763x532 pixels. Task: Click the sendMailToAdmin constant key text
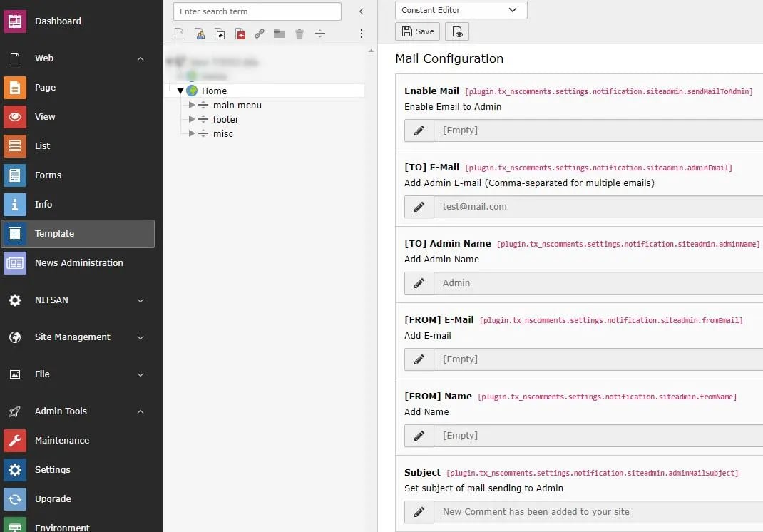pyautogui.click(x=609, y=91)
